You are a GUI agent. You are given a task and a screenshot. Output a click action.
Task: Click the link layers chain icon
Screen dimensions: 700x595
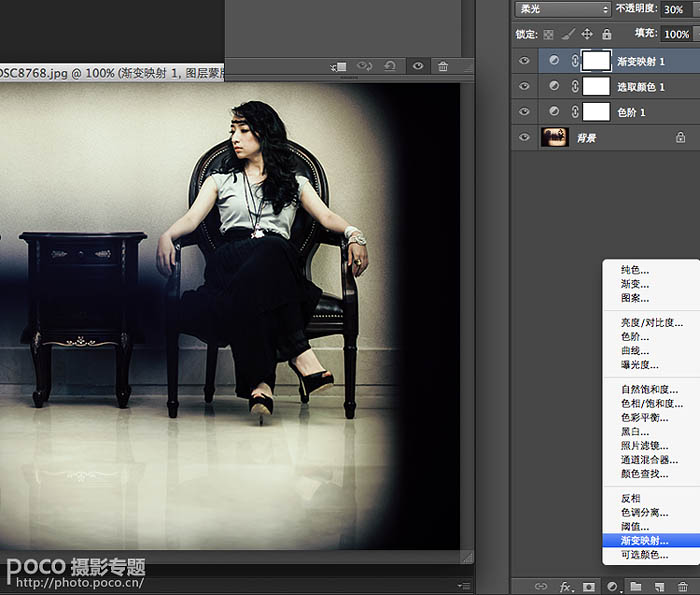(x=541, y=586)
